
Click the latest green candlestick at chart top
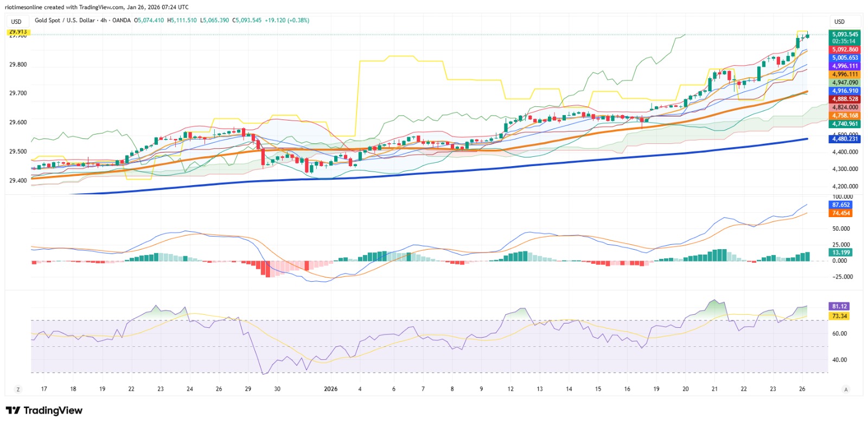(x=807, y=36)
